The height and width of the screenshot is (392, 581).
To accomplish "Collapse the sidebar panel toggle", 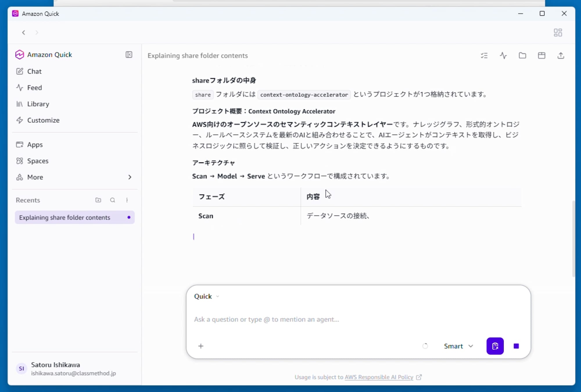I will click(x=129, y=55).
